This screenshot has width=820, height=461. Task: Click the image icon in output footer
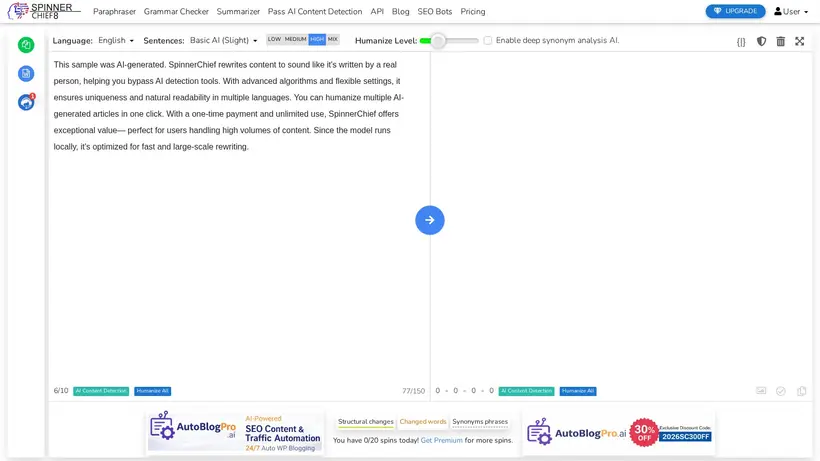[761, 391]
